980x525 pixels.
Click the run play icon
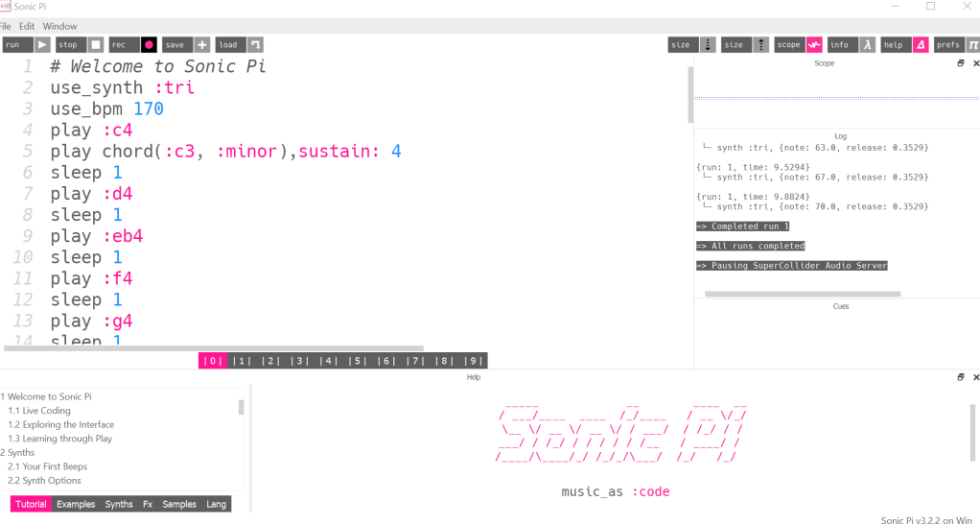[42, 45]
